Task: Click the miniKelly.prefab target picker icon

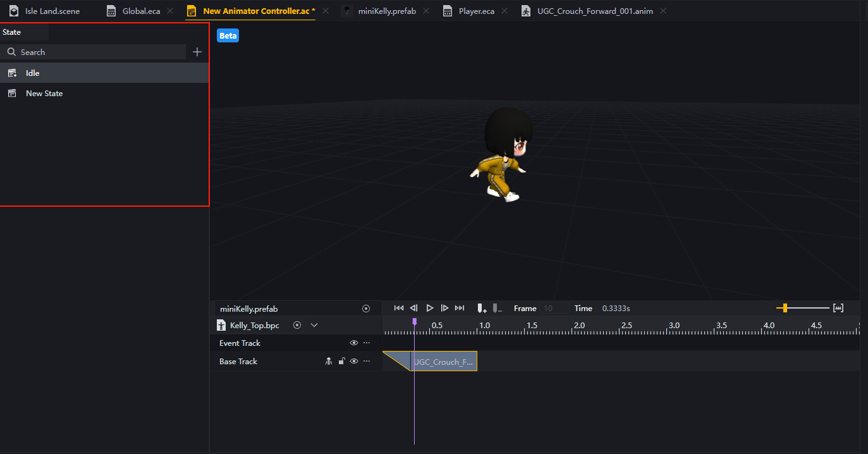Action: tap(366, 309)
